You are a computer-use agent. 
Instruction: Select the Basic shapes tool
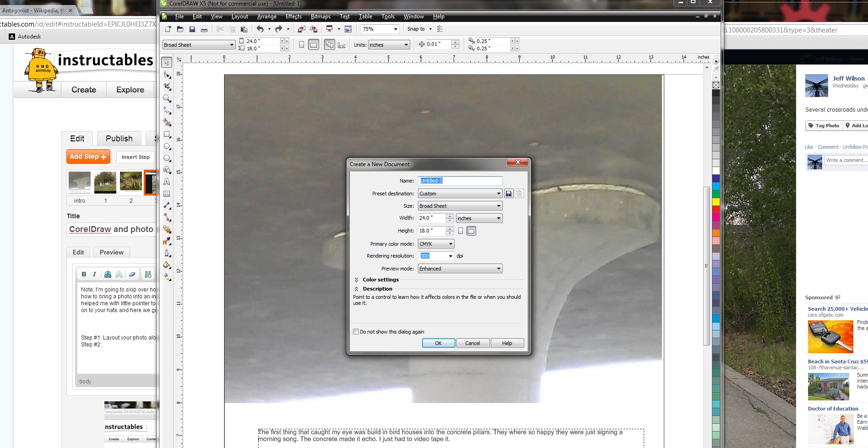tap(167, 170)
